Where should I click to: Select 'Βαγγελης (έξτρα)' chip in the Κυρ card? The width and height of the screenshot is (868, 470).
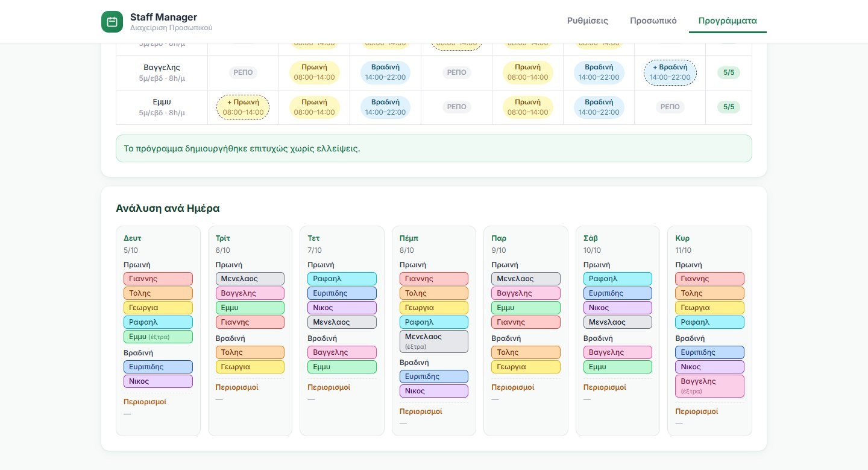coord(709,386)
